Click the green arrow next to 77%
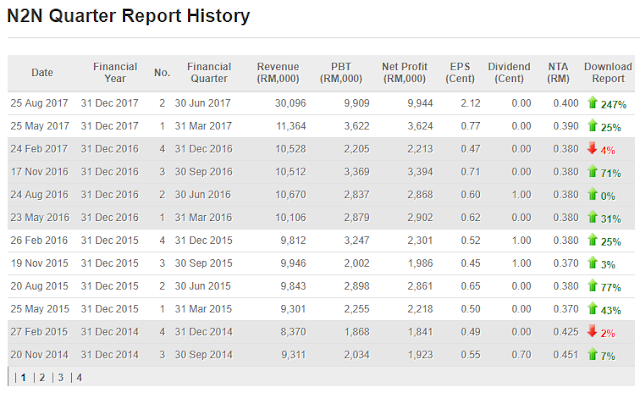 (x=592, y=285)
